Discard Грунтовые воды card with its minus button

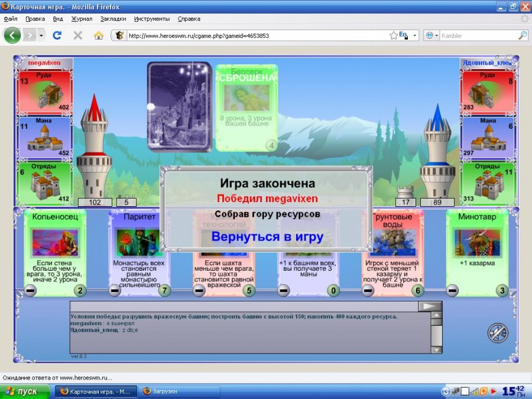(368, 290)
